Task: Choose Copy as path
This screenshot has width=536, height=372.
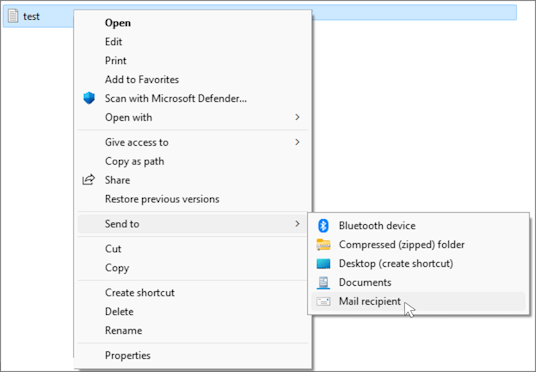Action: coord(193,161)
